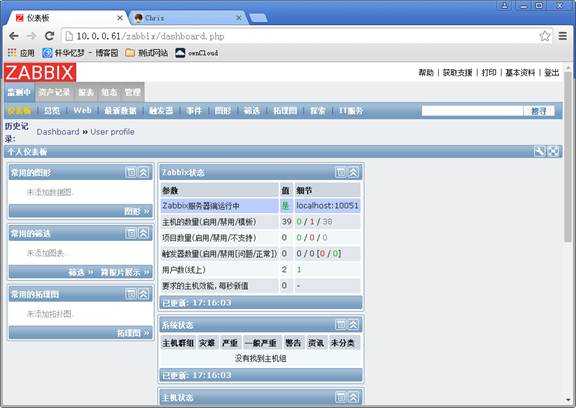Open the ownCloud bookmark
This screenshot has height=408, width=576.
pyautogui.click(x=197, y=53)
